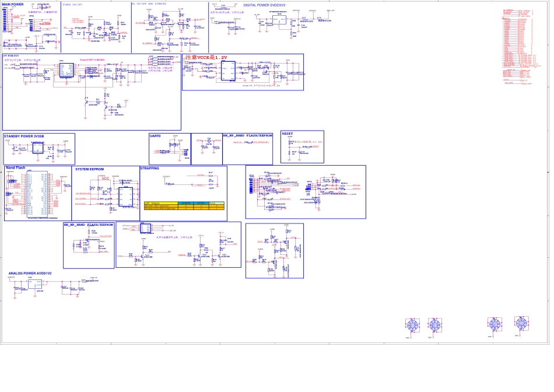Screen dimensions: 554x392
Task: Select the red net label list
Action: click(x=518, y=47)
